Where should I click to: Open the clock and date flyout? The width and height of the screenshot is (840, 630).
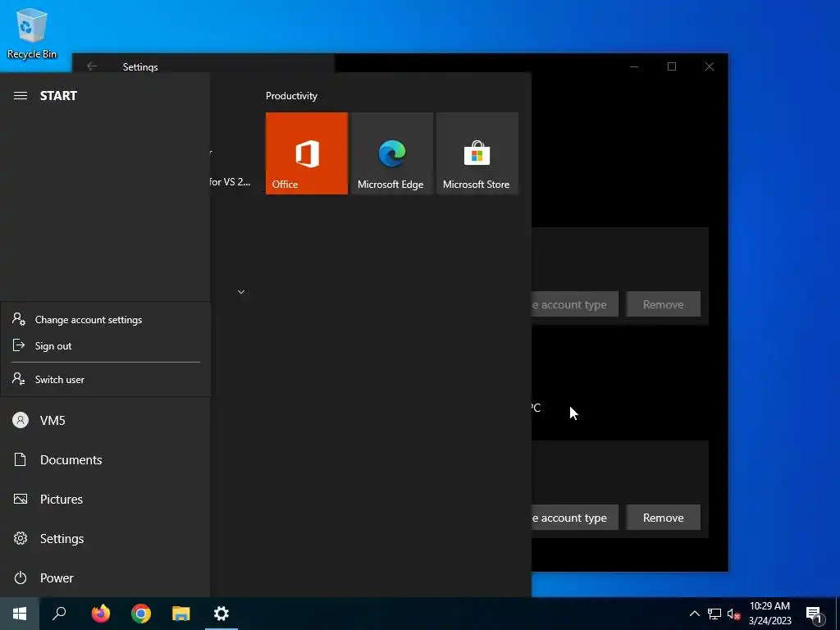pos(769,614)
